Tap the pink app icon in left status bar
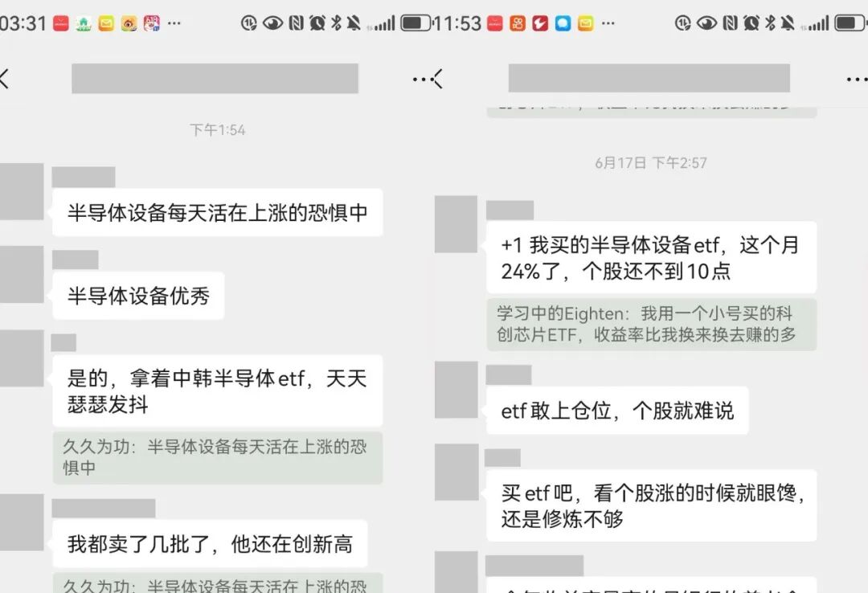 [152, 23]
